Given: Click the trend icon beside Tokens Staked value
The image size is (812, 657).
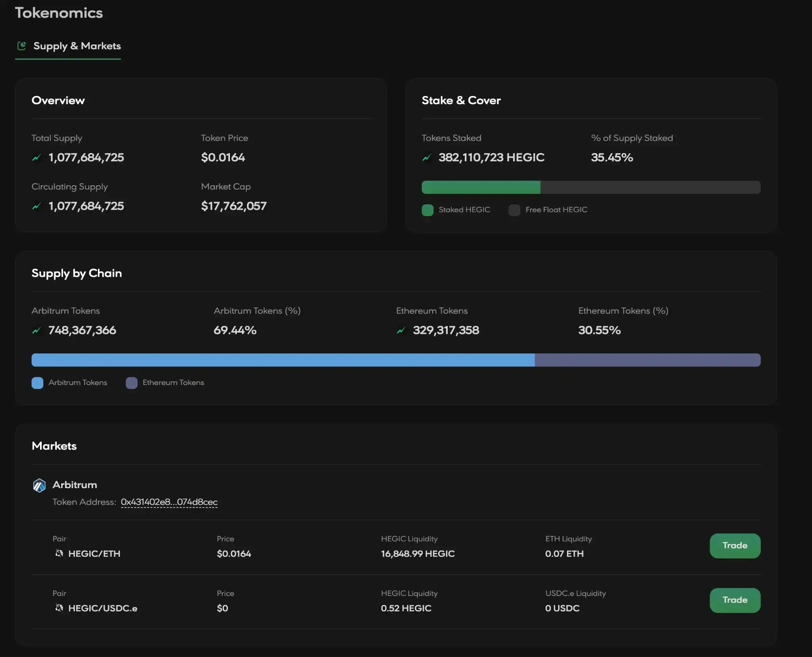Looking at the screenshot, I should 427,157.
